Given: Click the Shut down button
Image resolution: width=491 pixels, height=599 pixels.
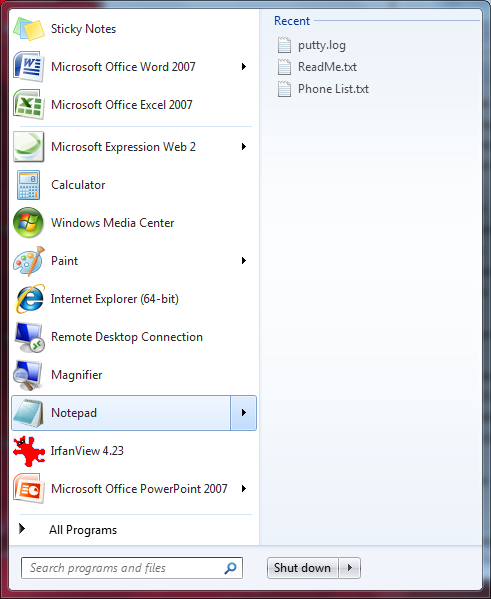Looking at the screenshot, I should tap(302, 568).
